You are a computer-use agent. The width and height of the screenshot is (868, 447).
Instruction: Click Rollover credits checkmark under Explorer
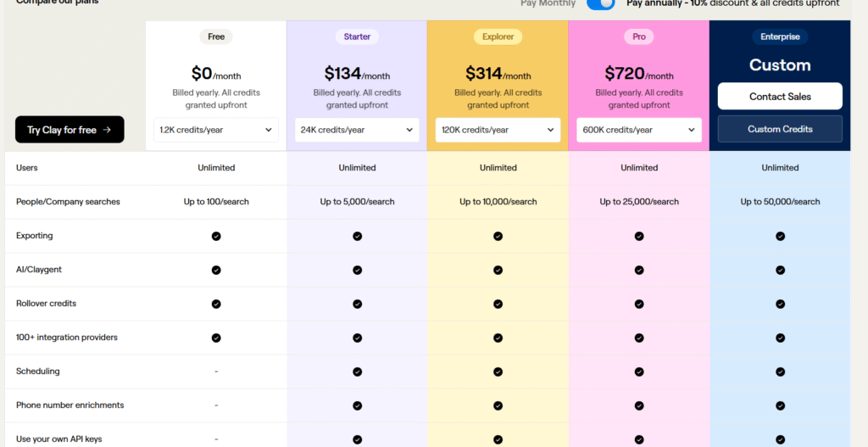[498, 304]
